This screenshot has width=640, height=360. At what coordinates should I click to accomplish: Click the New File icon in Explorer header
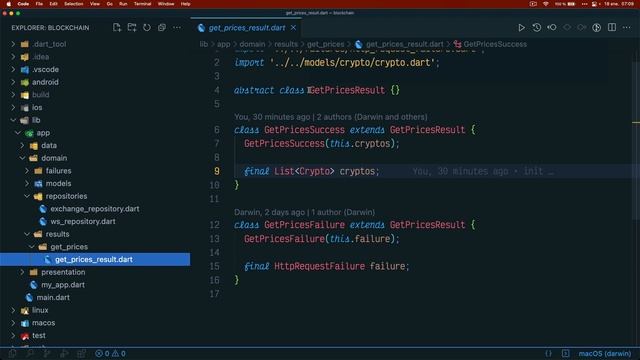pos(117,27)
